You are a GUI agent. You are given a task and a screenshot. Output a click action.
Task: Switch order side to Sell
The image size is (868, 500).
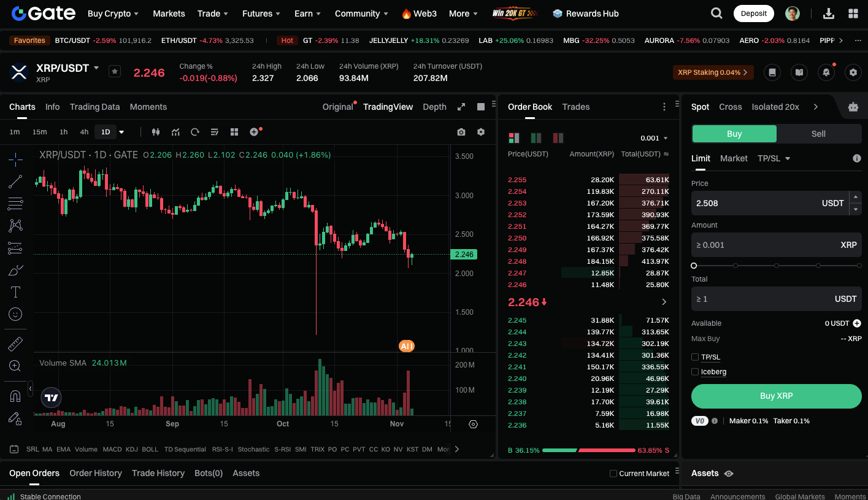point(819,134)
